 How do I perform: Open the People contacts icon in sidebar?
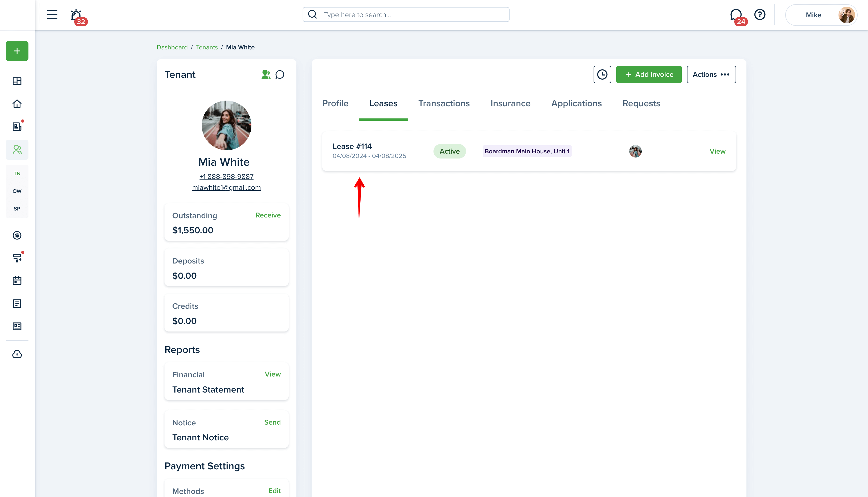pos(17,149)
